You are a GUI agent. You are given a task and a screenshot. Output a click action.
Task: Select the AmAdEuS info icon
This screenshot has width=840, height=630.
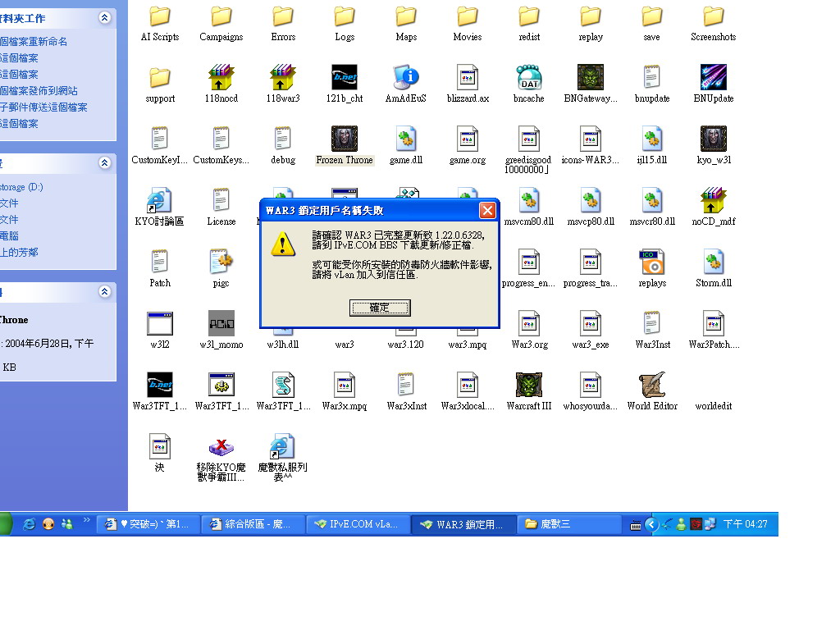(405, 77)
